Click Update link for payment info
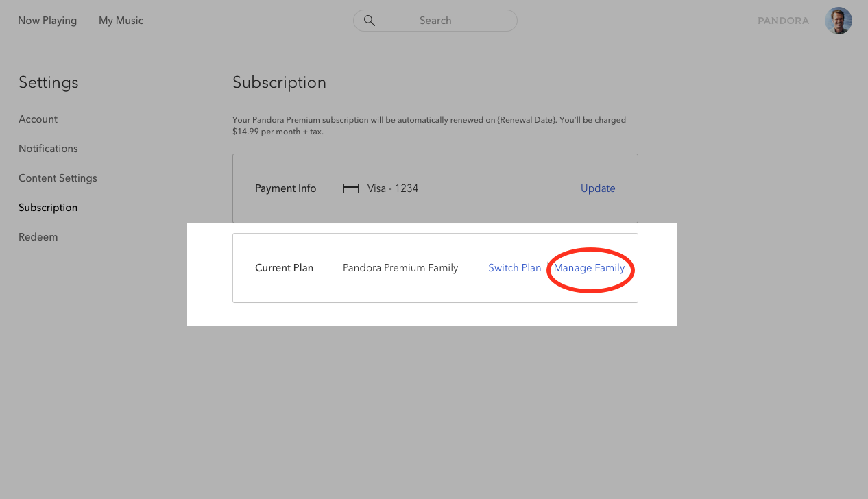Image resolution: width=868 pixels, height=499 pixels. (x=598, y=188)
